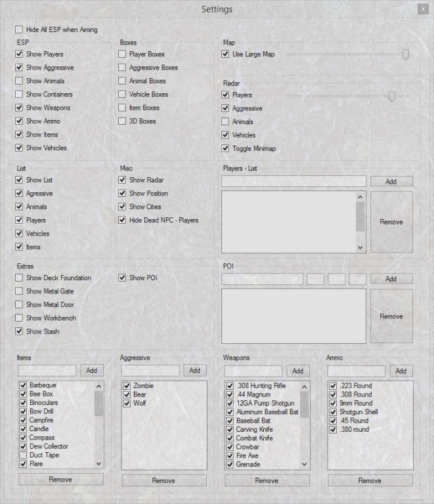Click Items list scroll up arrow
The image size is (434, 504).
tap(98, 386)
